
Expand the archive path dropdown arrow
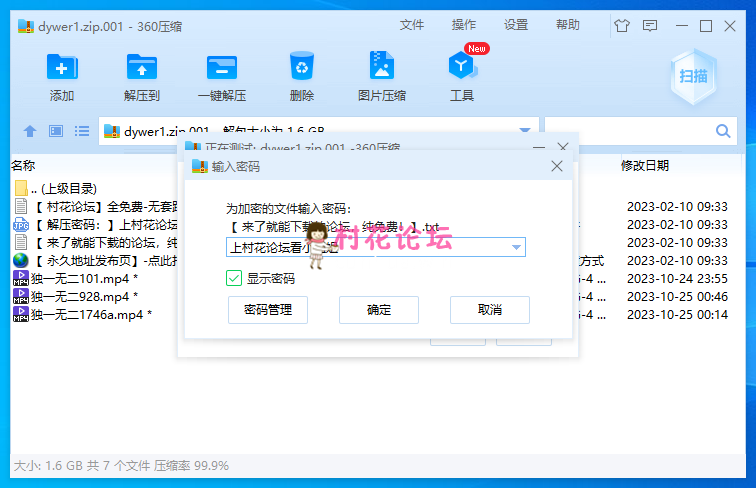(525, 130)
